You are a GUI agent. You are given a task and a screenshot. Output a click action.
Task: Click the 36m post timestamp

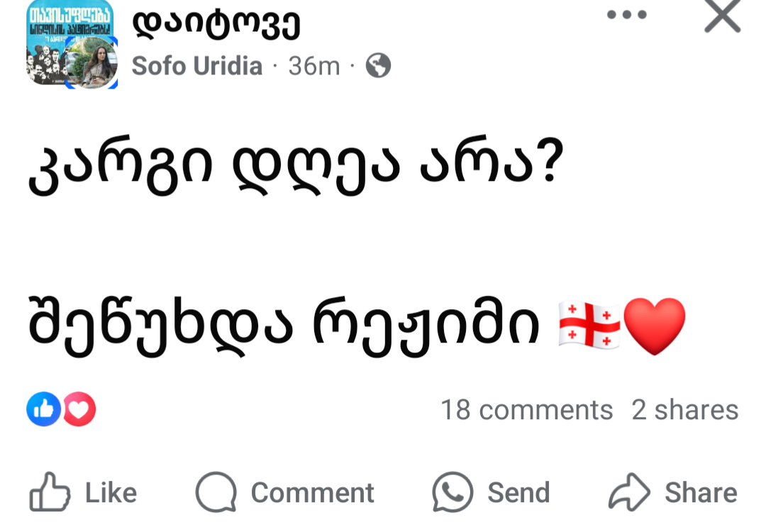coord(314,66)
